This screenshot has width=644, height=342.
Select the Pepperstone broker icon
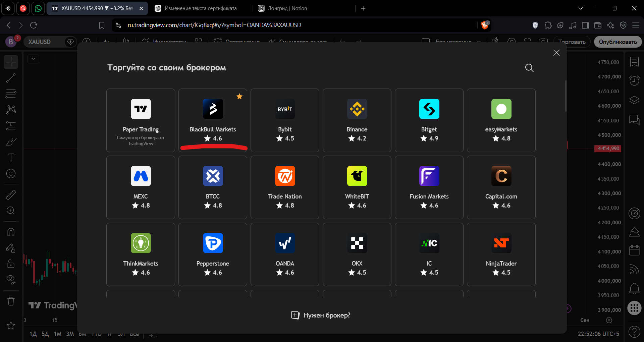(x=213, y=243)
